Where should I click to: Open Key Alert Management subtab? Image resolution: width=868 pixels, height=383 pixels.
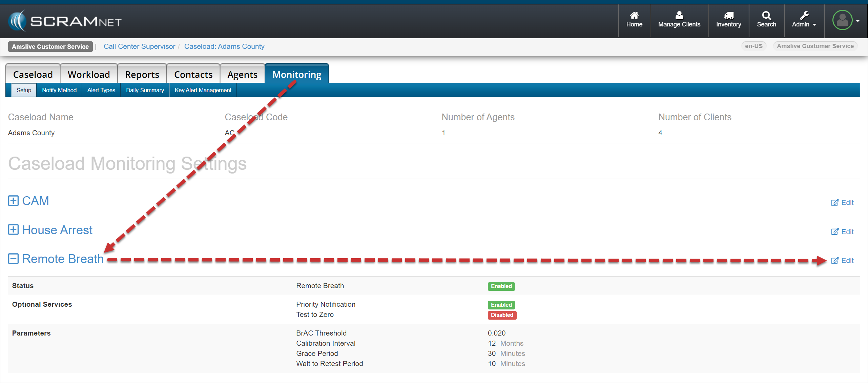click(203, 90)
